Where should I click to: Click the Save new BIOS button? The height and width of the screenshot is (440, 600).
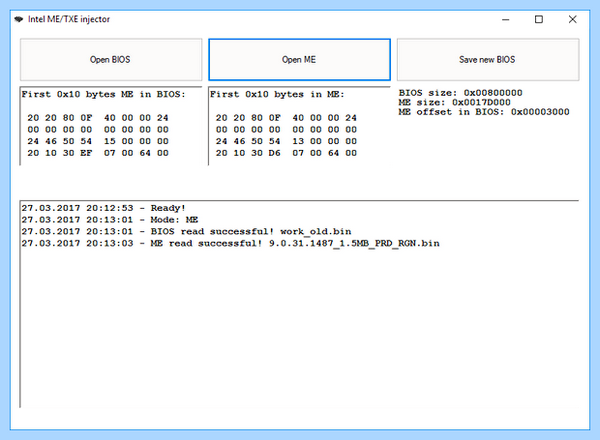(x=488, y=60)
